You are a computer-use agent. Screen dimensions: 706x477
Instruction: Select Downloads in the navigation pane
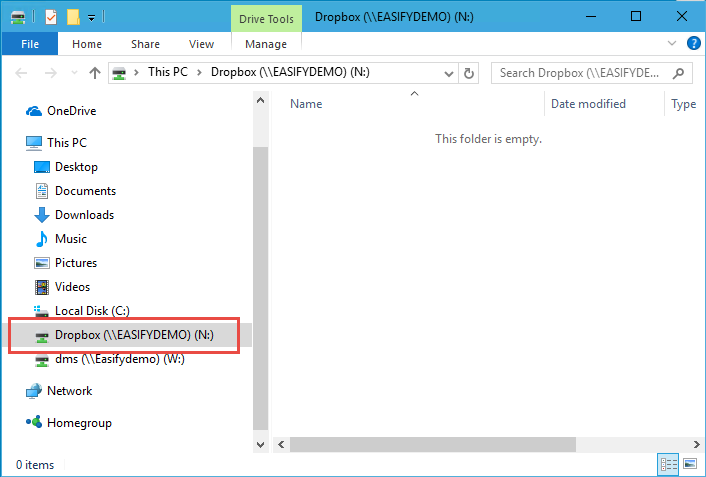84,215
